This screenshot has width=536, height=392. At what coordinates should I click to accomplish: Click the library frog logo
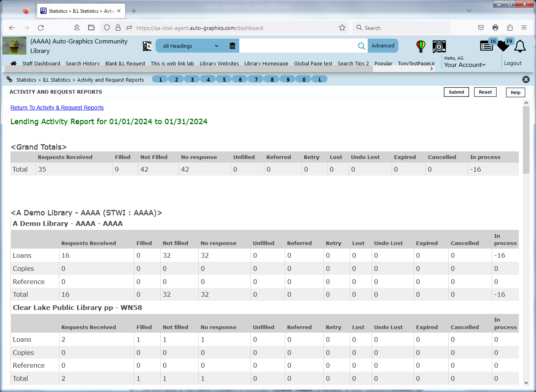pos(14,46)
